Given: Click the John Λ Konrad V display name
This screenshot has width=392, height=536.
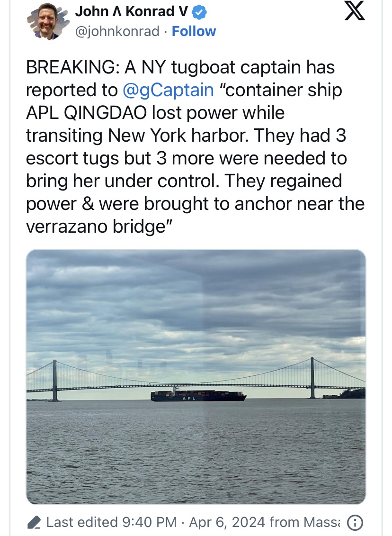Looking at the screenshot, I should coord(132,12).
